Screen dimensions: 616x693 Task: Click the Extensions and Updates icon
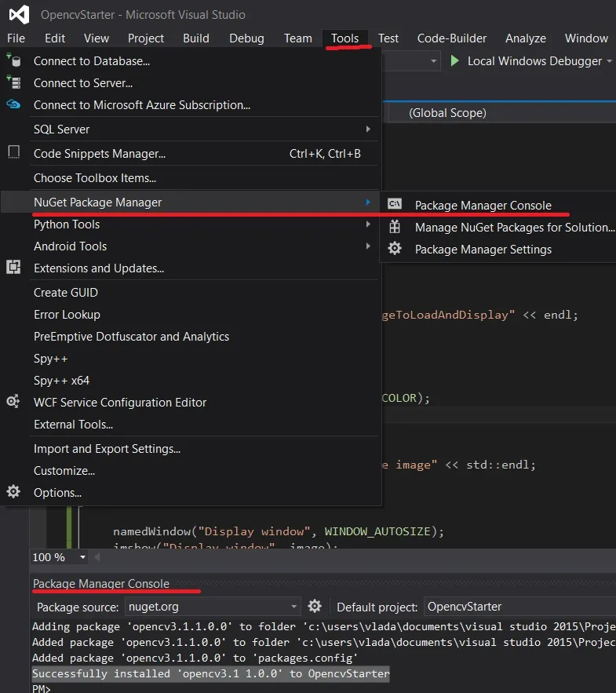point(13,267)
